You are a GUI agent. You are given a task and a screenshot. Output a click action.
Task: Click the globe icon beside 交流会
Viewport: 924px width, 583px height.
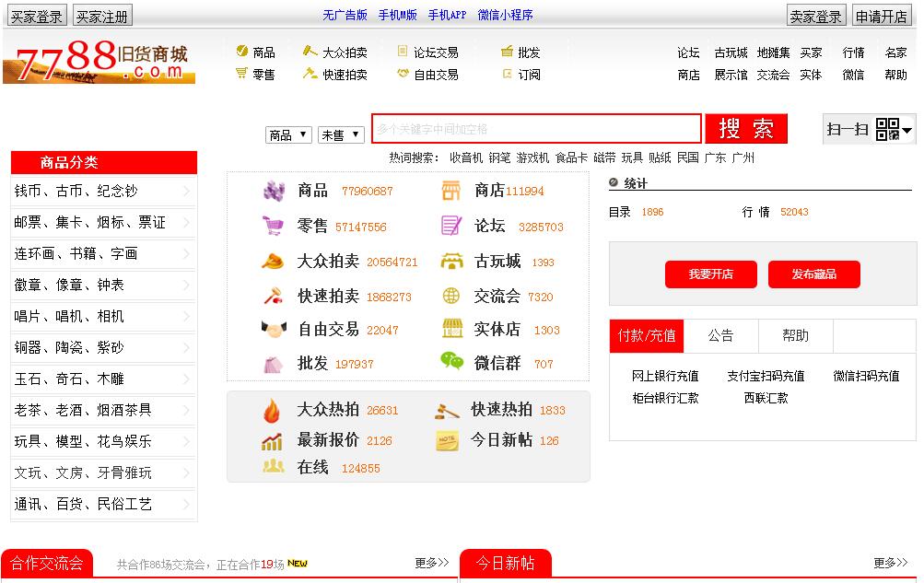point(451,296)
